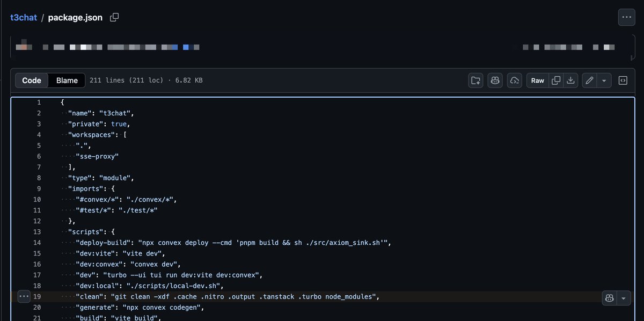Select line number 8
Viewport: 644px width, 321px height.
coord(39,178)
